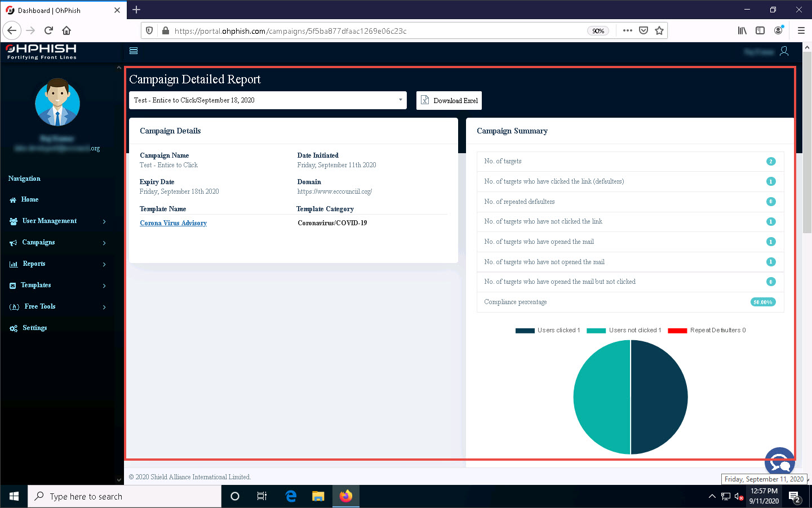Open Firefox Library icon
812x508 pixels.
point(742,30)
